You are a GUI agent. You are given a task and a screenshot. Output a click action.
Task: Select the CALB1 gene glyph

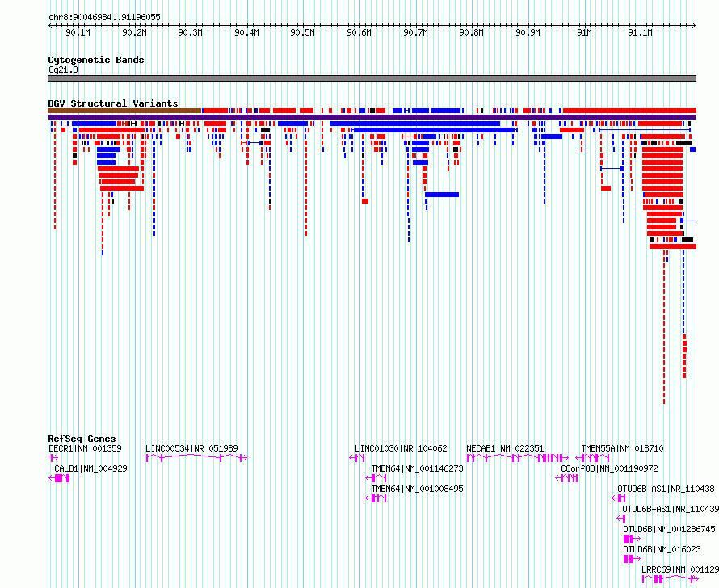pos(59,478)
